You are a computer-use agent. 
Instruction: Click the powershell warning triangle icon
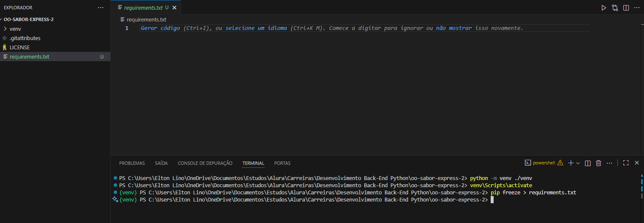[x=560, y=163]
